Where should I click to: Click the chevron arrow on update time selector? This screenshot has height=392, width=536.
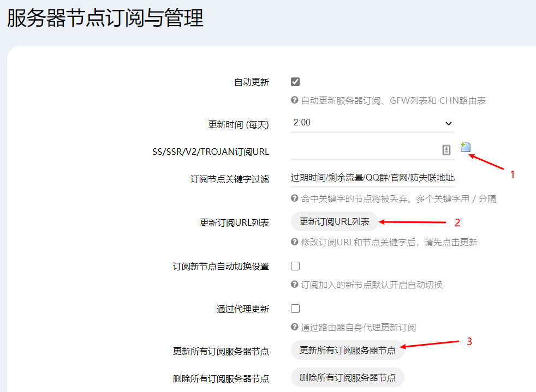click(448, 123)
